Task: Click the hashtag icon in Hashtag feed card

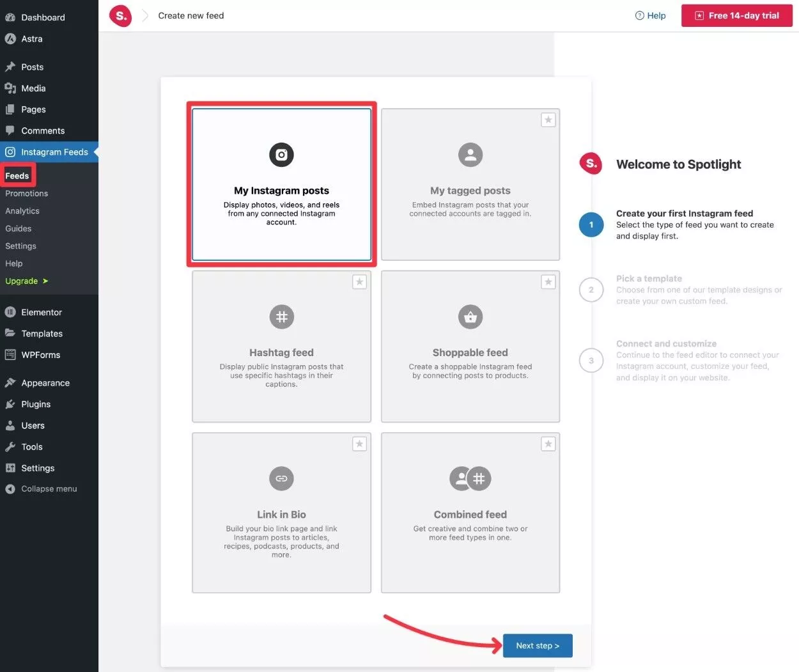Action: click(281, 316)
